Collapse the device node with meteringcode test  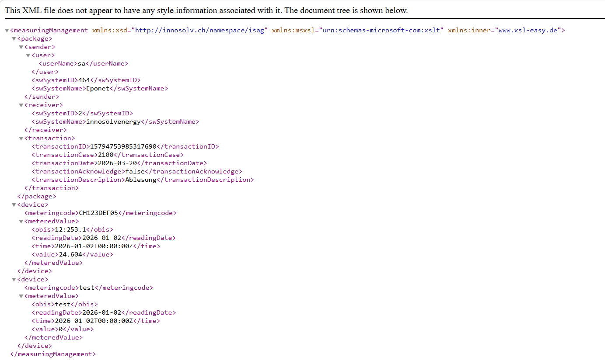[14, 280]
